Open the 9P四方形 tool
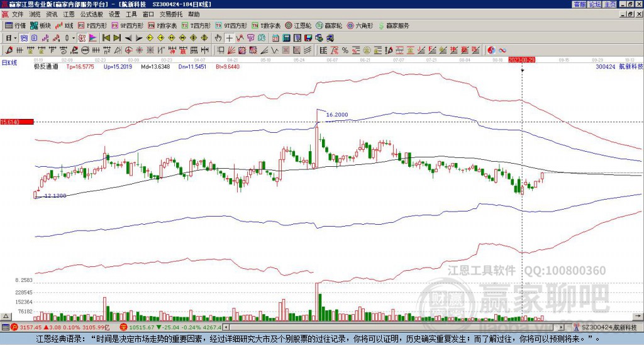The height and width of the screenshot is (345, 644). pyautogui.click(x=127, y=26)
